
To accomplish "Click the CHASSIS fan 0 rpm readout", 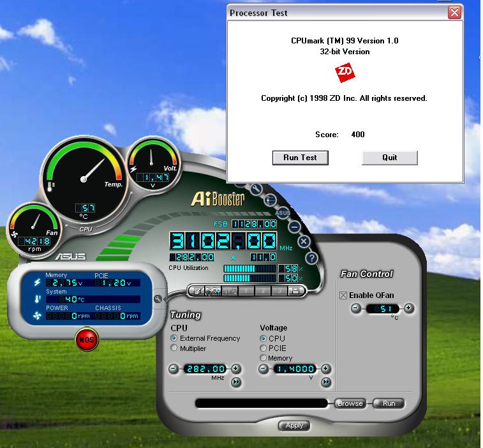I will tap(117, 316).
